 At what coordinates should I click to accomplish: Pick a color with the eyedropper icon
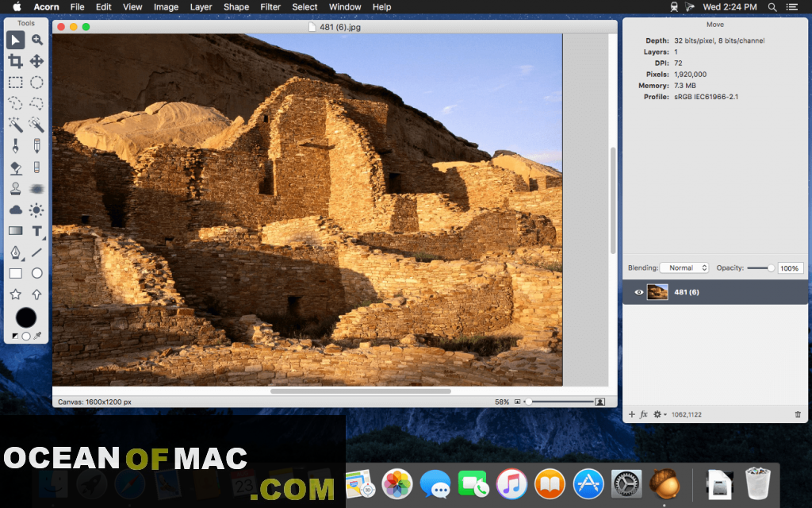(37, 336)
